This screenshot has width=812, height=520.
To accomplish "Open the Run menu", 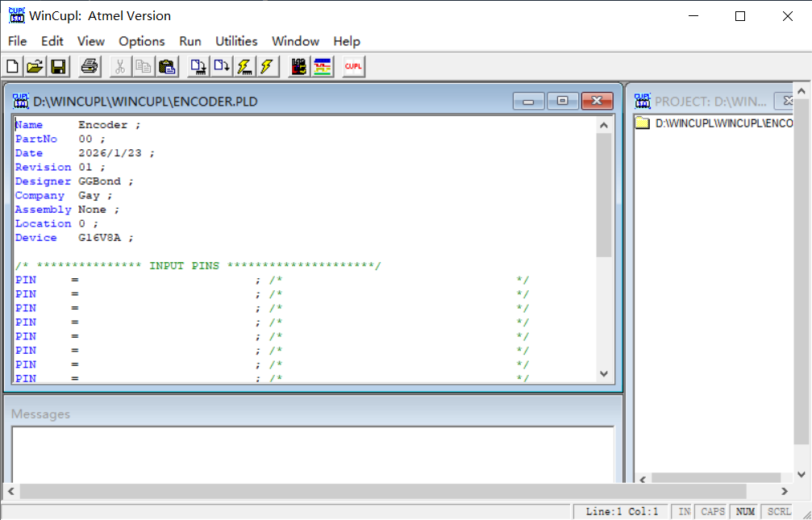I will 190,41.
